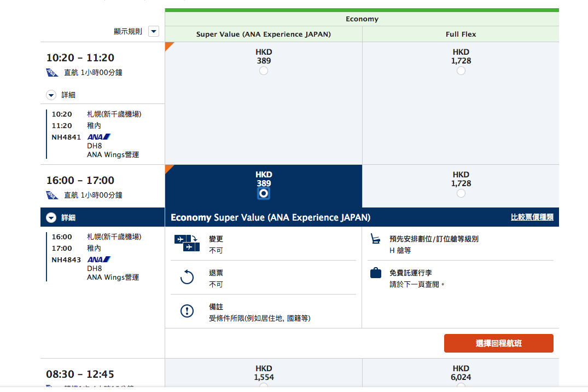Click ANA Wings營運 under NH4841

point(113,155)
